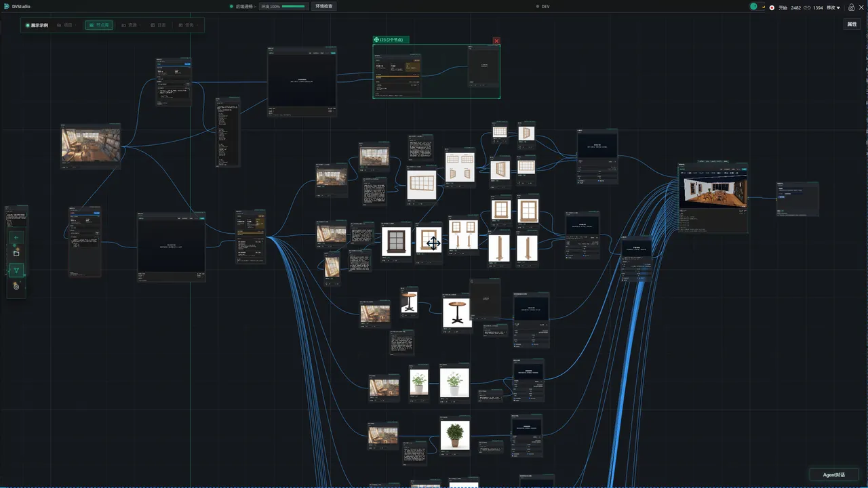Select the 展示示例 tab

37,25
